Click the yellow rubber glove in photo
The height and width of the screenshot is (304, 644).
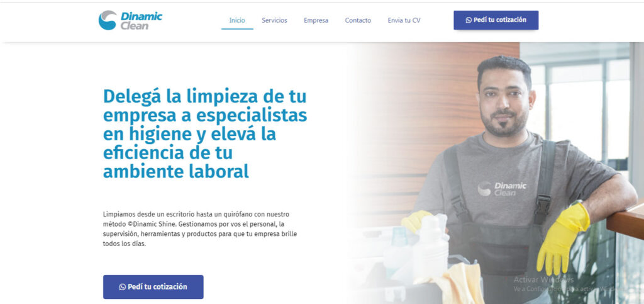coord(562,239)
